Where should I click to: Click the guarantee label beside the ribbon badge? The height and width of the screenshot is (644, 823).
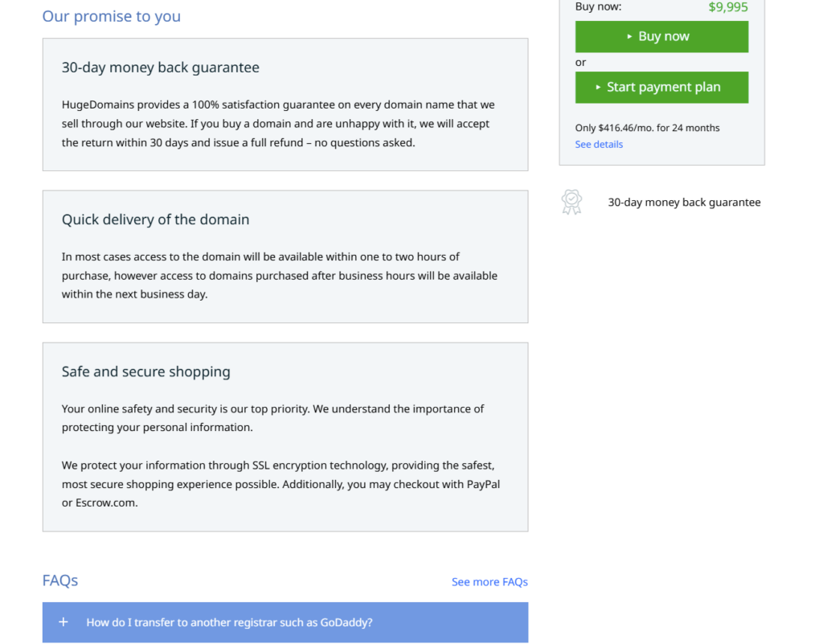684,203
